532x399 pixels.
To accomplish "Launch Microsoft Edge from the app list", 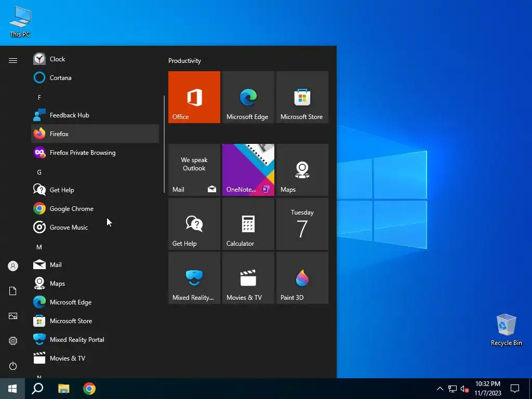I will [95, 302].
